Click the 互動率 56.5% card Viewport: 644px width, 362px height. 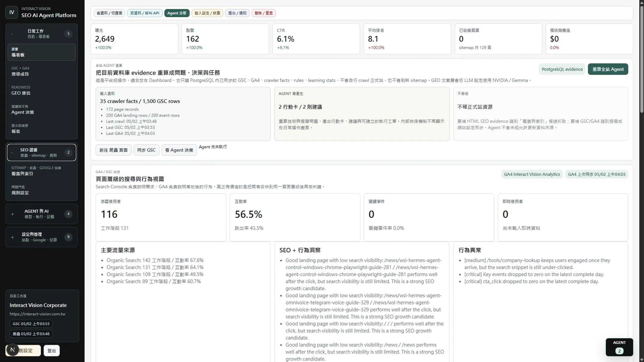coord(295,217)
